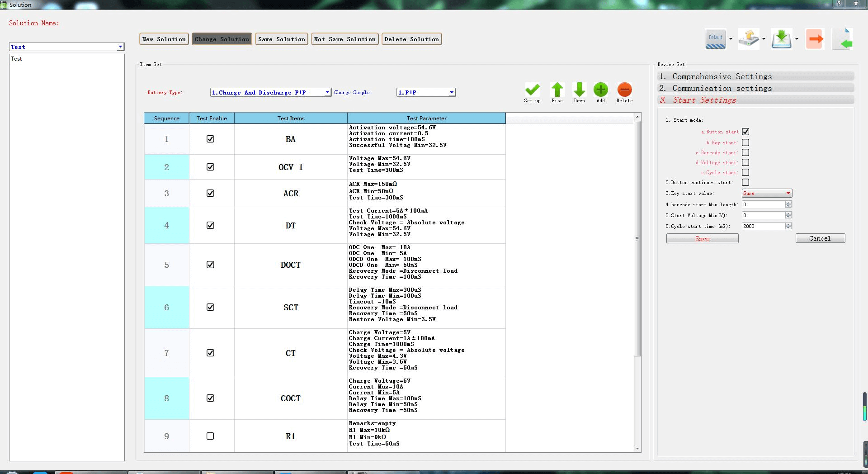Click the test items table vertical scrollbar
868x474 pixels.
pos(637,239)
